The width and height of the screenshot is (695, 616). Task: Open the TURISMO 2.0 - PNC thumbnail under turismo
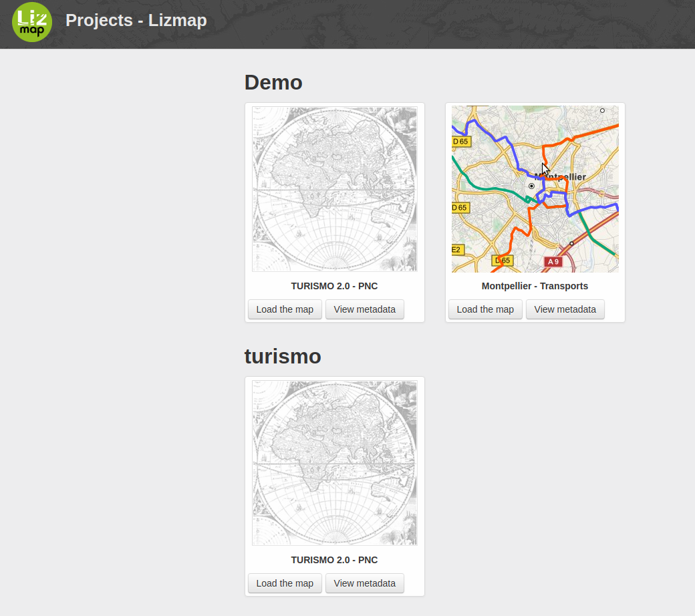tap(334, 462)
